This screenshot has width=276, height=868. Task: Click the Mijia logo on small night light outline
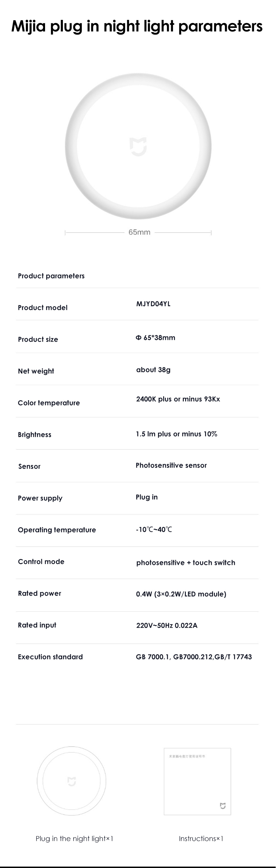coord(72,781)
